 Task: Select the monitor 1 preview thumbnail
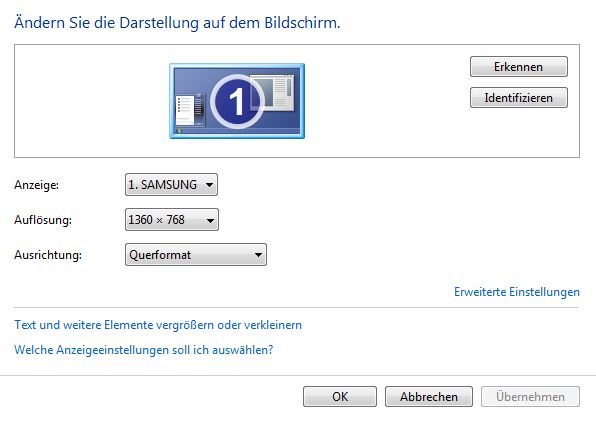[237, 101]
